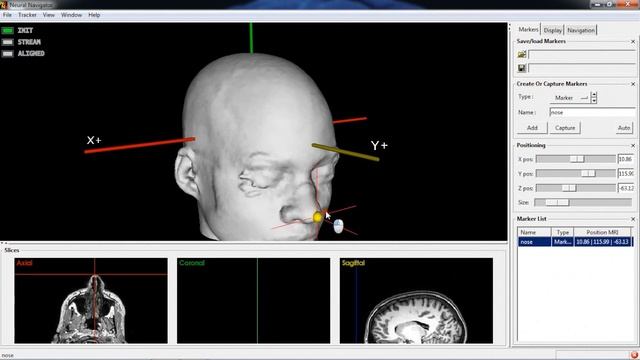
Task: Close the Marker List panel
Action: coord(633,219)
